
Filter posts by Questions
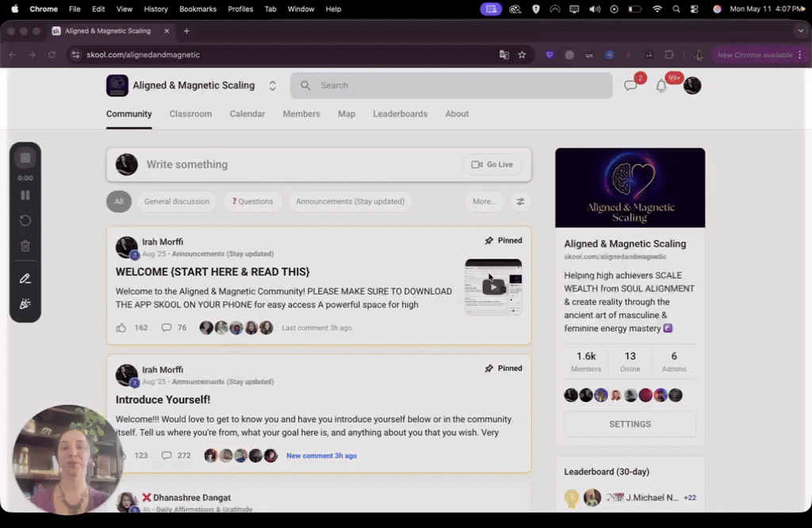(253, 201)
